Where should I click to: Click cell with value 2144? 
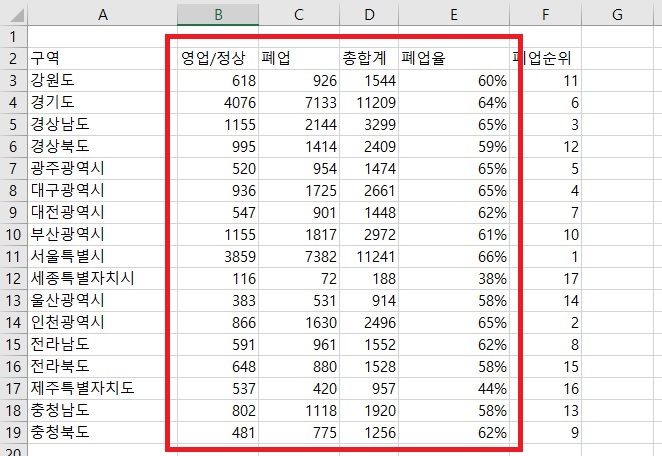299,124
